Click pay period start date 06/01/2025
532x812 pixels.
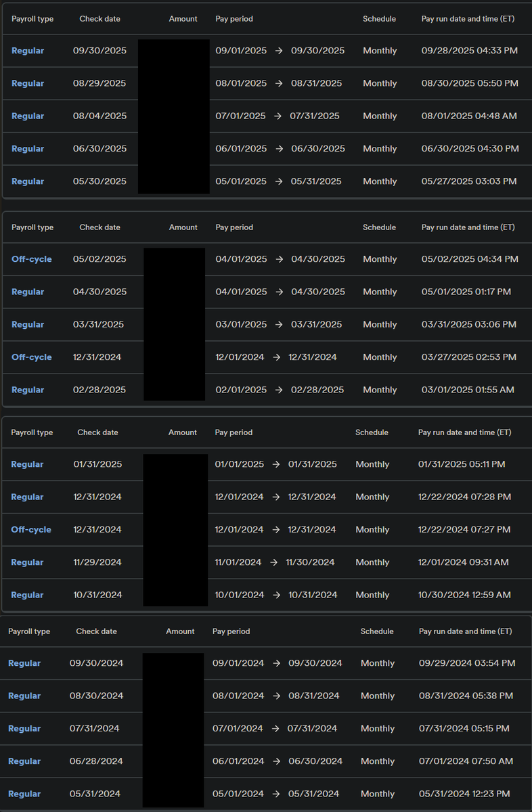click(x=241, y=148)
